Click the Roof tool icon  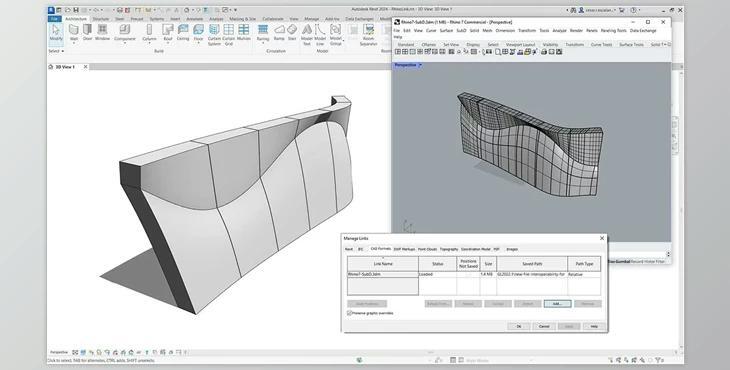[168, 30]
